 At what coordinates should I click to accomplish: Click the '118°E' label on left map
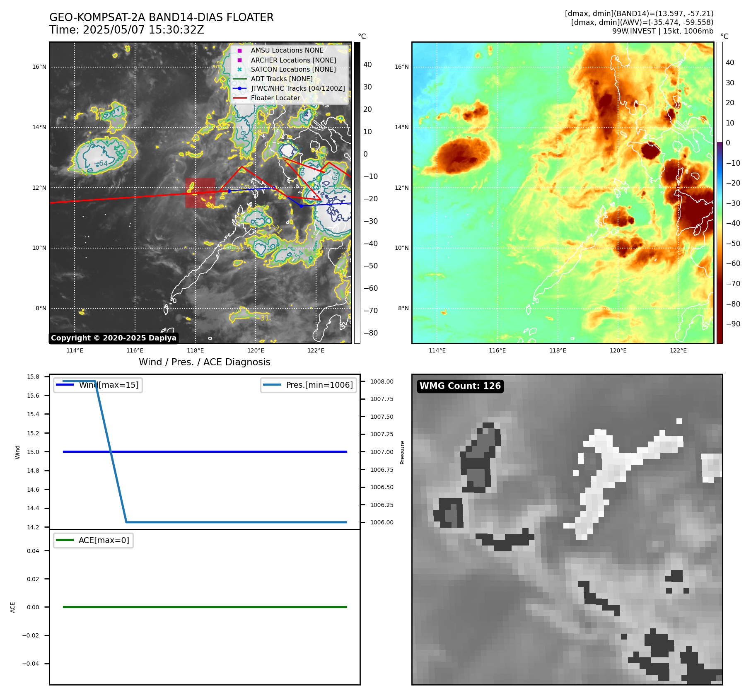[x=196, y=350]
